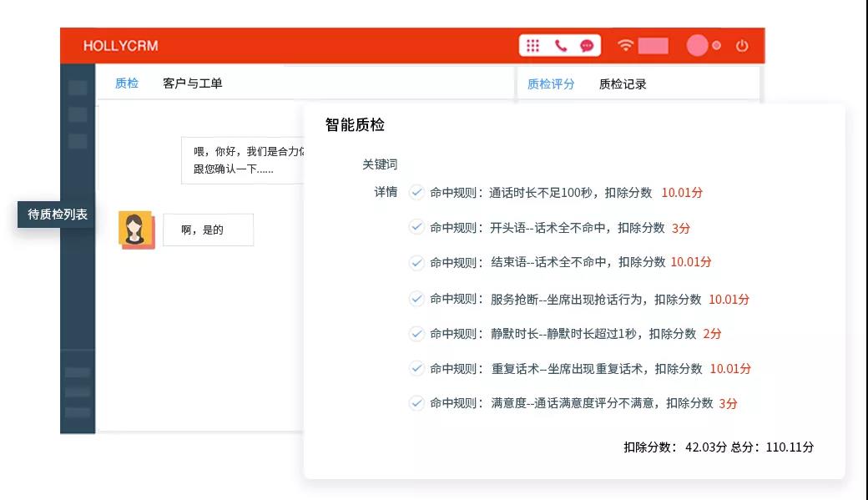The width and height of the screenshot is (868, 500).
Task: Click the top sidebar menu block
Action: click(x=78, y=88)
